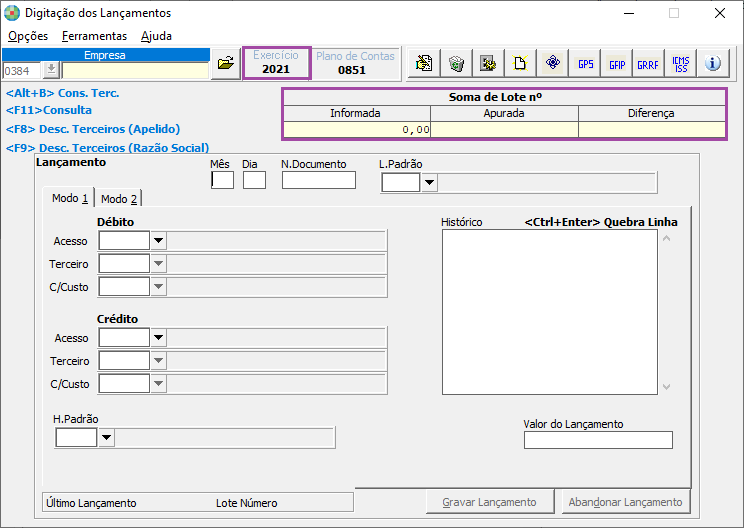Screen dimensions: 744x528
Task: Focus the Dia input field
Action: 254,180
